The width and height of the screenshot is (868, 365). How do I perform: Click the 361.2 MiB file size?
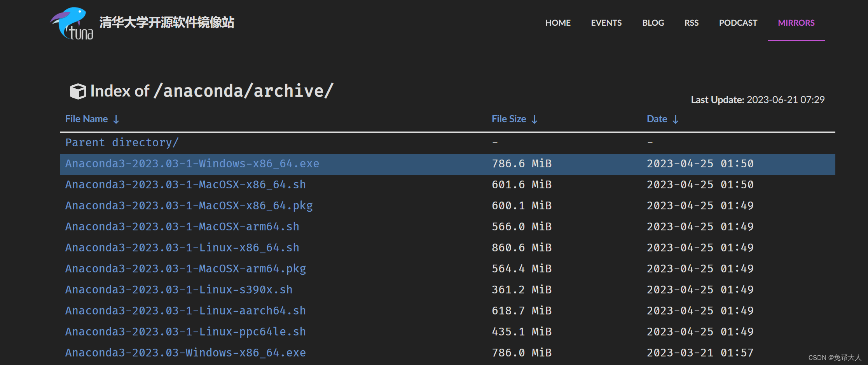click(x=522, y=290)
